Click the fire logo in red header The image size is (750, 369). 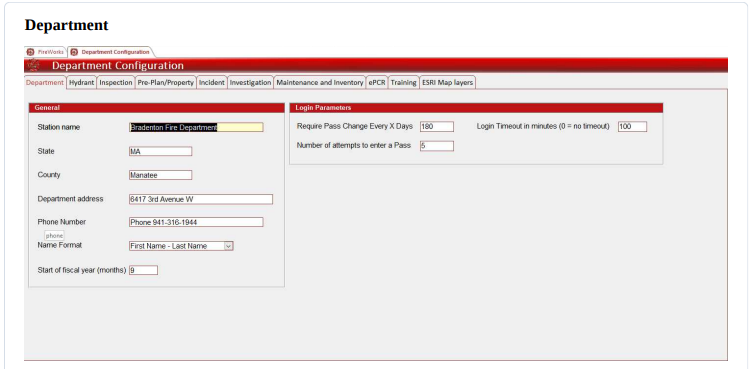pos(33,65)
